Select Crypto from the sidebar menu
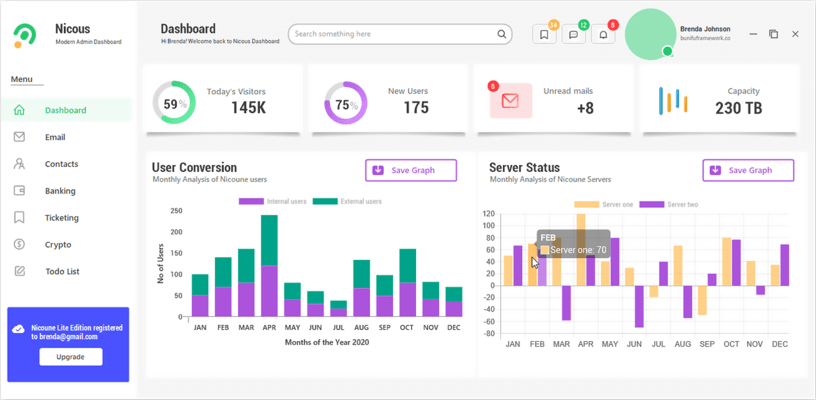 57,244
